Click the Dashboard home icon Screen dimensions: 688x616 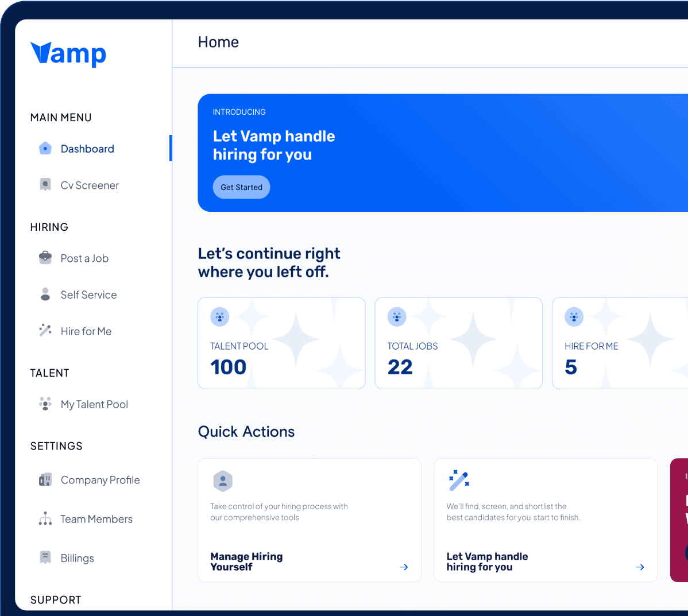click(x=45, y=149)
